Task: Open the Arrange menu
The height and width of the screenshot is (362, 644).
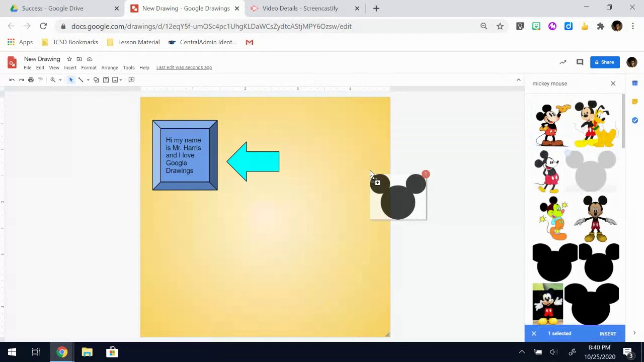Action: click(110, 67)
